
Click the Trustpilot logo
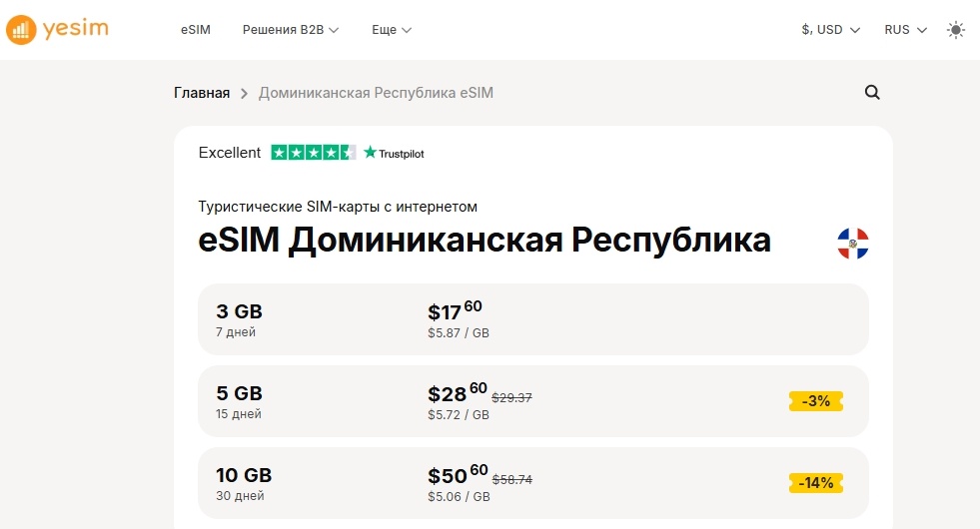coord(395,153)
